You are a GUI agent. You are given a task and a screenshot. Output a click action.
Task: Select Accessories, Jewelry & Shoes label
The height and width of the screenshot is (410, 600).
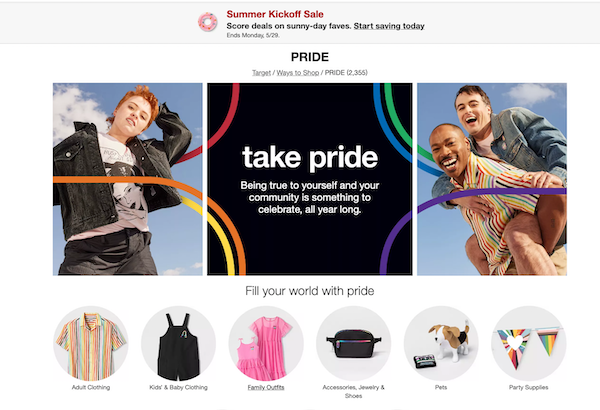(x=354, y=392)
